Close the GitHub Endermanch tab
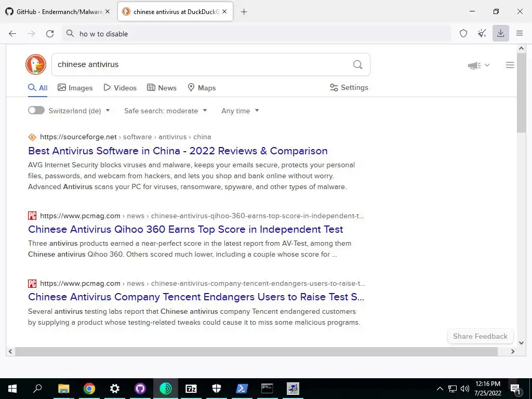Screen dimensions: 532x399 point(108,11)
